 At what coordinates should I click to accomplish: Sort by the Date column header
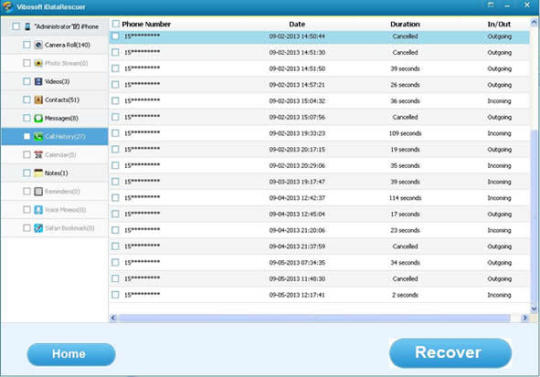pos(297,24)
